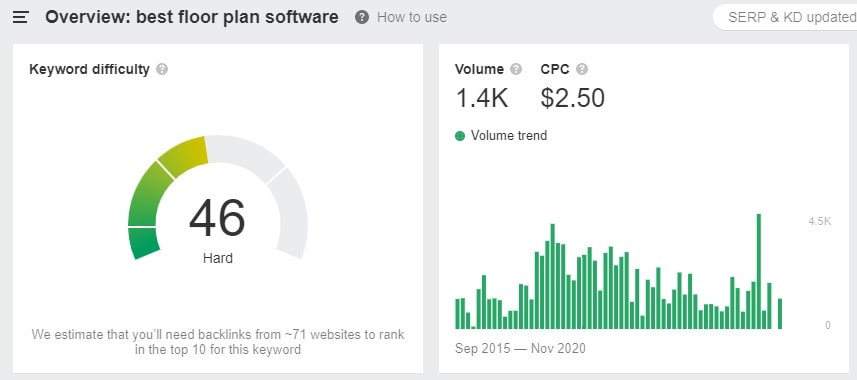Click the tallest bar in volume chart
This screenshot has width=857, height=380.
point(759,271)
